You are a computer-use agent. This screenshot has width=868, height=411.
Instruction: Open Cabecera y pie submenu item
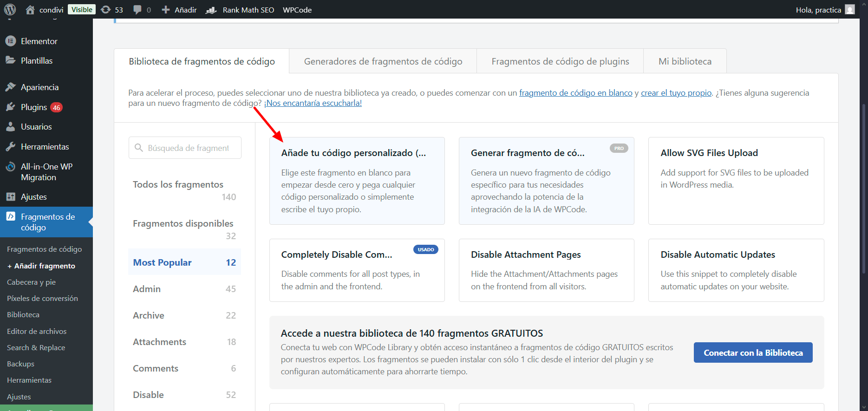[x=31, y=282]
